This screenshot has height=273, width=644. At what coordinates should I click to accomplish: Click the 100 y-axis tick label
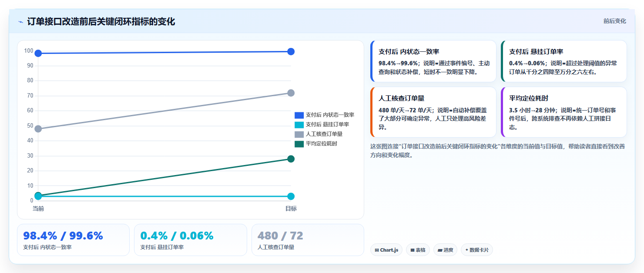point(29,51)
